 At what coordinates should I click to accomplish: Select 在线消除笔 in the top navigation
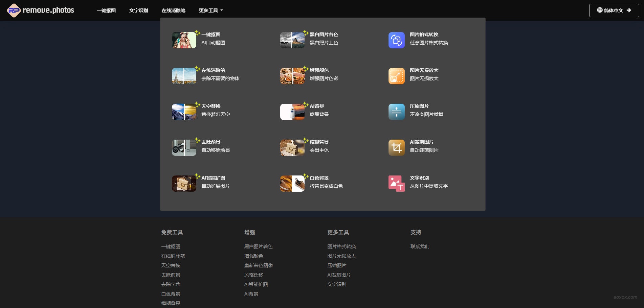(173, 10)
